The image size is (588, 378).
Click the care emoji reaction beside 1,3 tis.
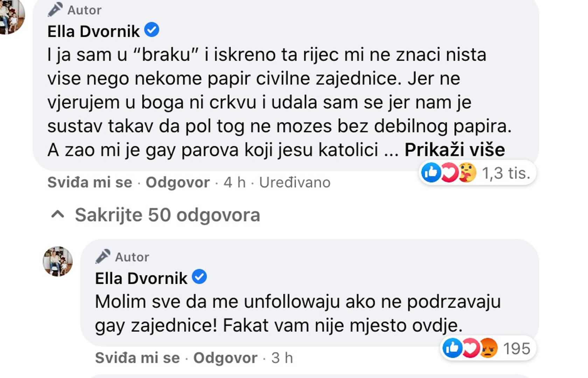coord(467,173)
